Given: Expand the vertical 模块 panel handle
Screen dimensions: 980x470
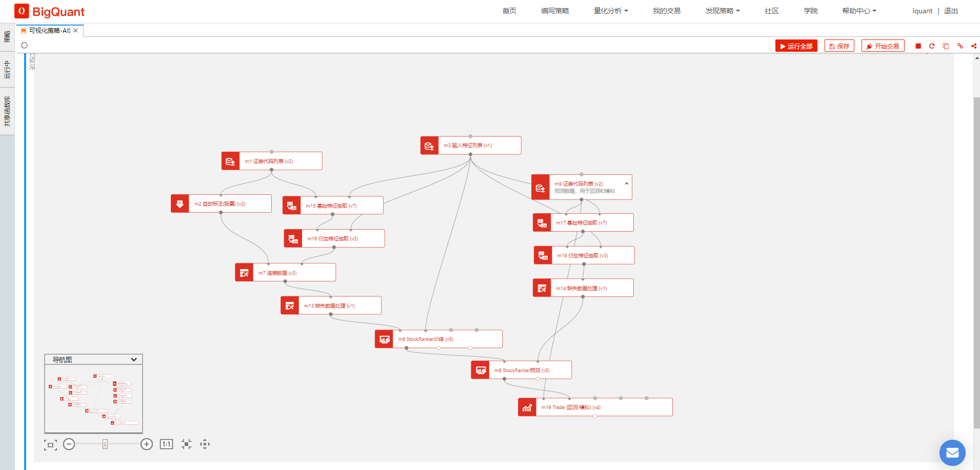Looking at the screenshot, I should (32, 62).
